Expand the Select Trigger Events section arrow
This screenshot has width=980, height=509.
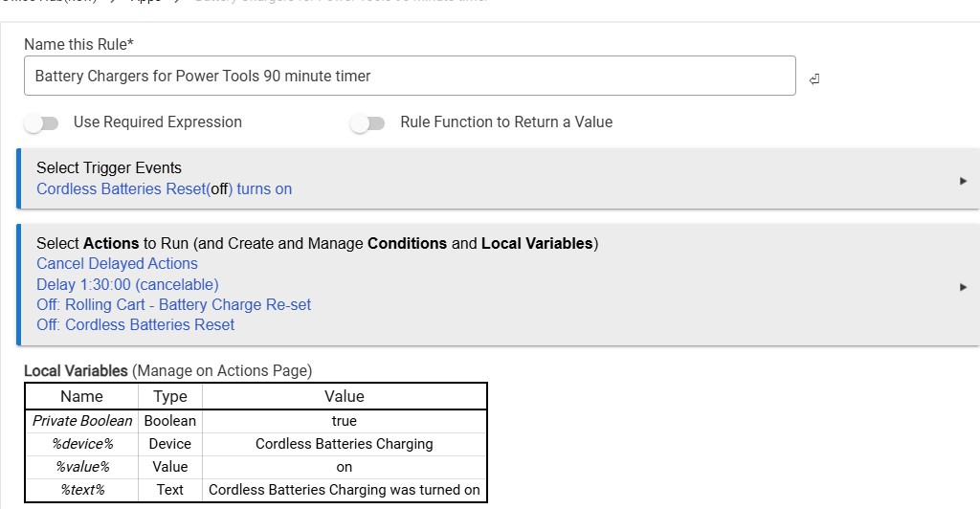click(963, 180)
